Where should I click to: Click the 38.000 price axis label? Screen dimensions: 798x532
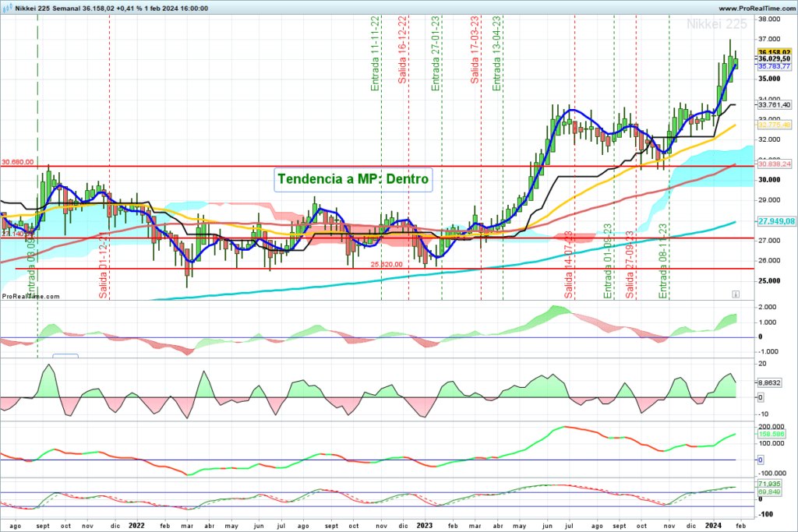(x=769, y=19)
